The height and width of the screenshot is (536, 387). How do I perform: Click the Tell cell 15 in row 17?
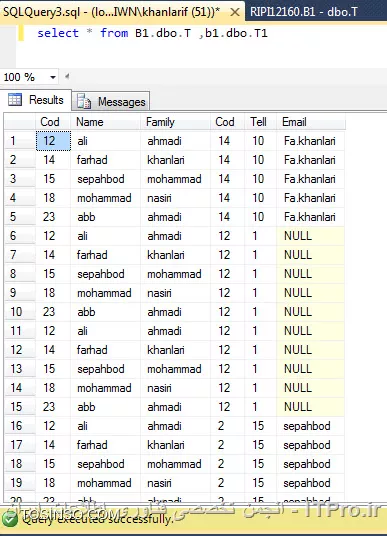pos(261,445)
